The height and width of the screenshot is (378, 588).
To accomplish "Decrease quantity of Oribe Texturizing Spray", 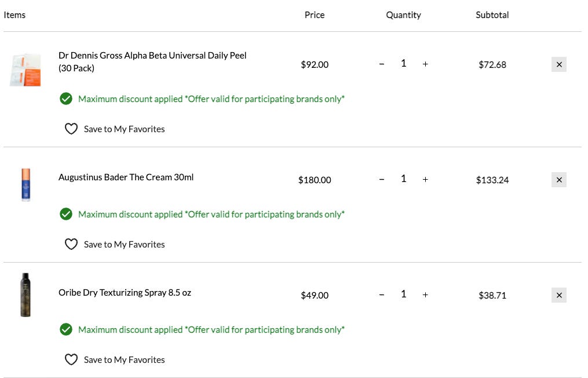I will (382, 295).
